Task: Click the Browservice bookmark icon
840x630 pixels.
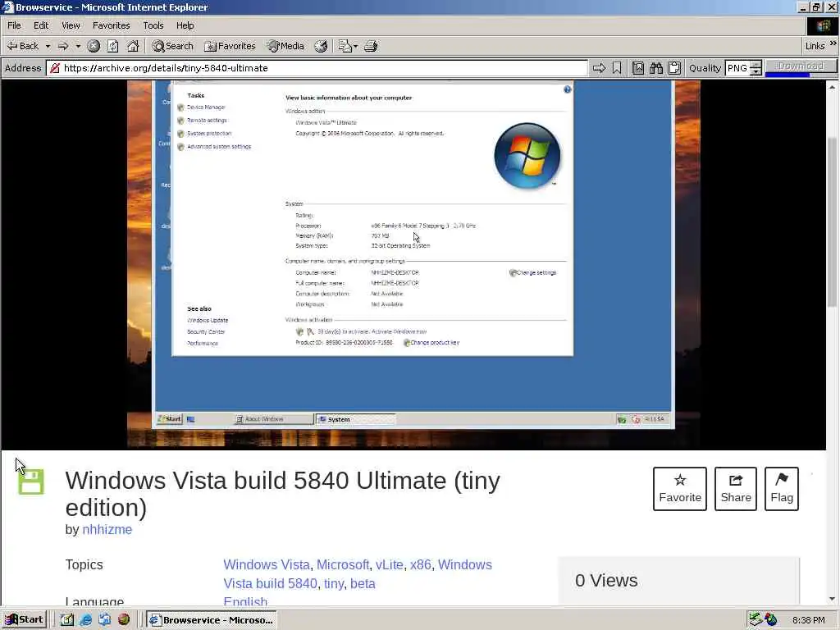Action: [x=617, y=68]
